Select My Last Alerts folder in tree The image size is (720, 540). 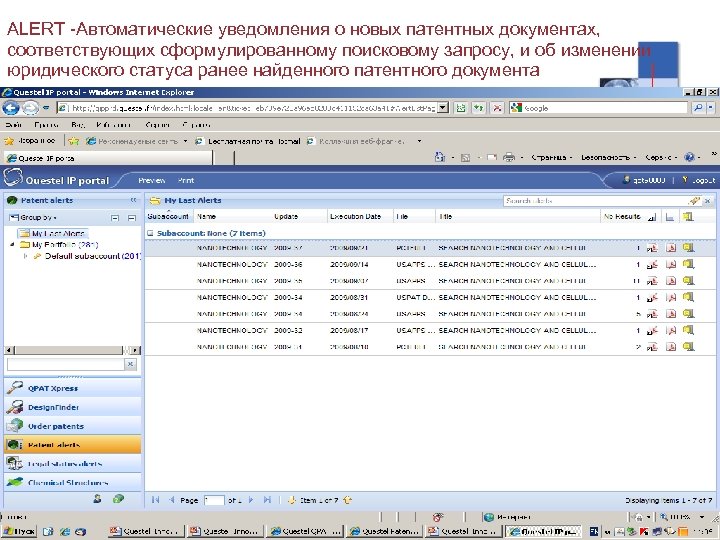pyautogui.click(x=52, y=233)
